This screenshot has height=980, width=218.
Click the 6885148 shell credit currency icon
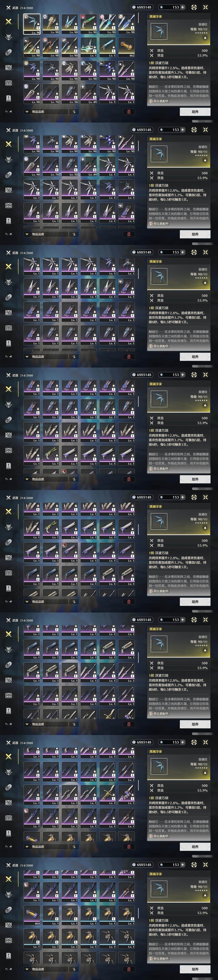pos(134,7)
